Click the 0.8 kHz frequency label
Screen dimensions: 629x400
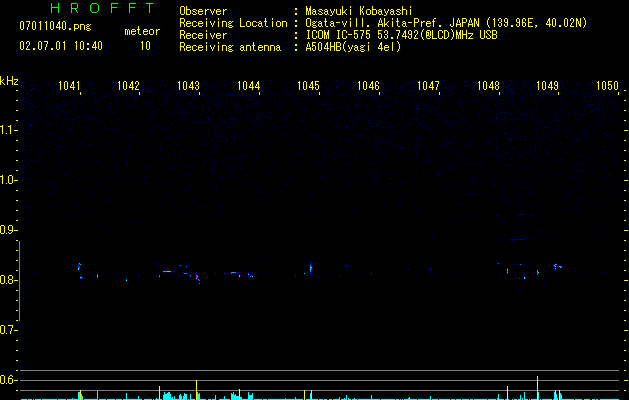8,280
